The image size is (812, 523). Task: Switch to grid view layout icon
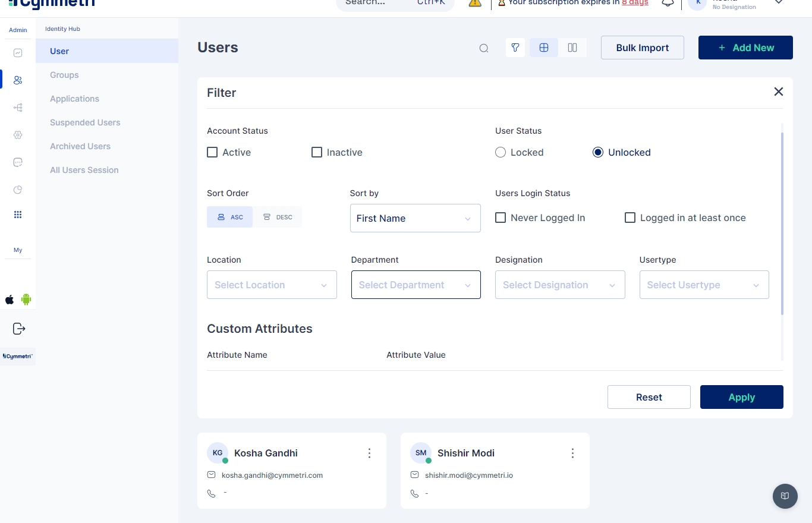(544, 48)
